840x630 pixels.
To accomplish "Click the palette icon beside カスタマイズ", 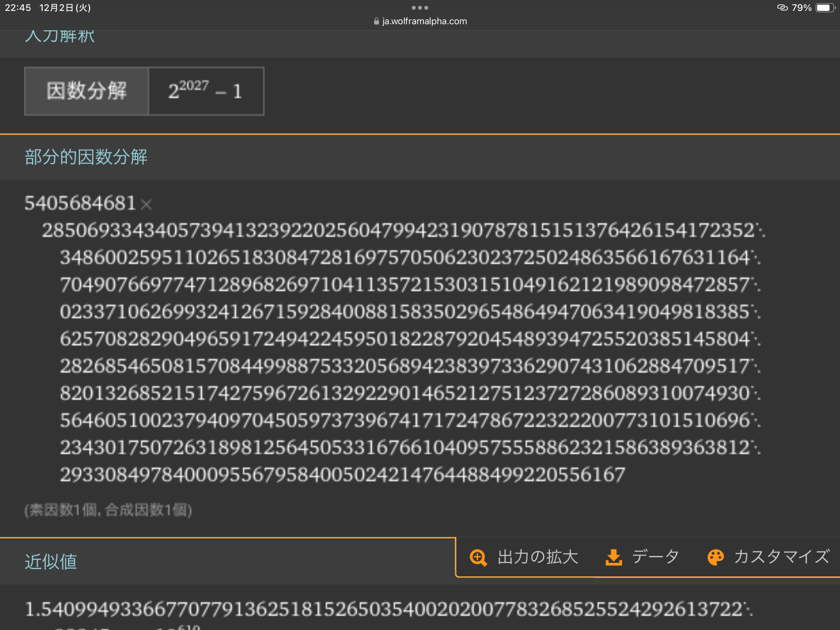I will click(715, 557).
